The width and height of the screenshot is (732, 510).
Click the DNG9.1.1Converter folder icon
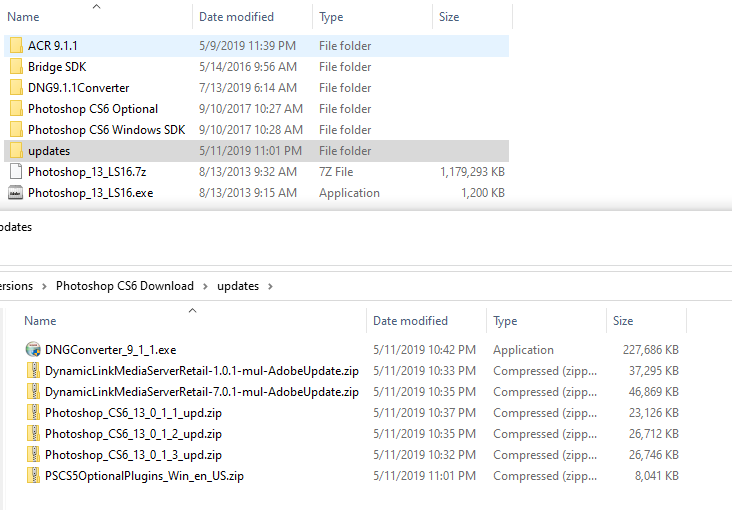[x=16, y=88]
